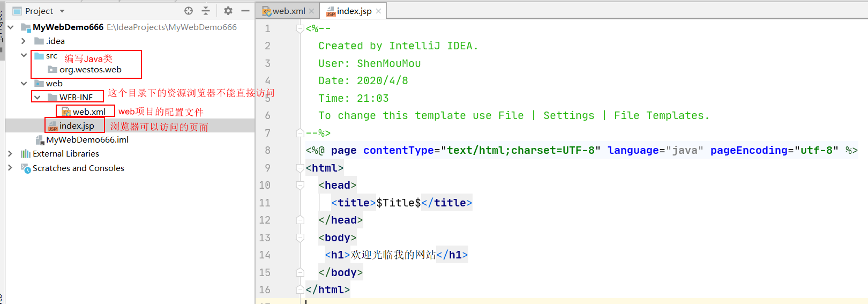Select the MyWebDemo666 project root
The height and width of the screenshot is (304, 868).
click(68, 27)
